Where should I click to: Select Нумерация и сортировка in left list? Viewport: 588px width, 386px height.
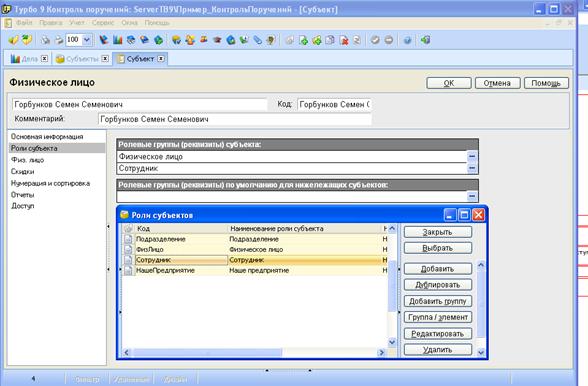(51, 183)
